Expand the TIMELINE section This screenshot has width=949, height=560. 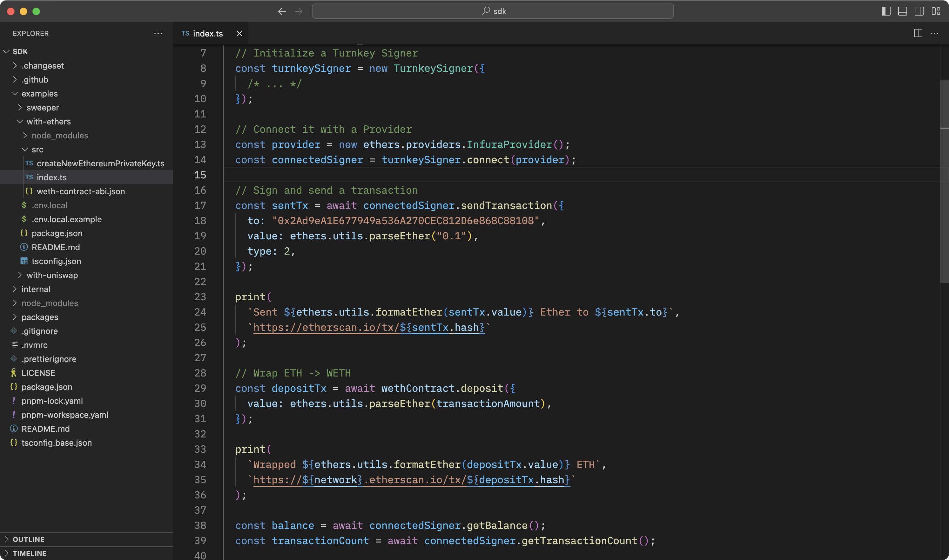click(x=30, y=553)
